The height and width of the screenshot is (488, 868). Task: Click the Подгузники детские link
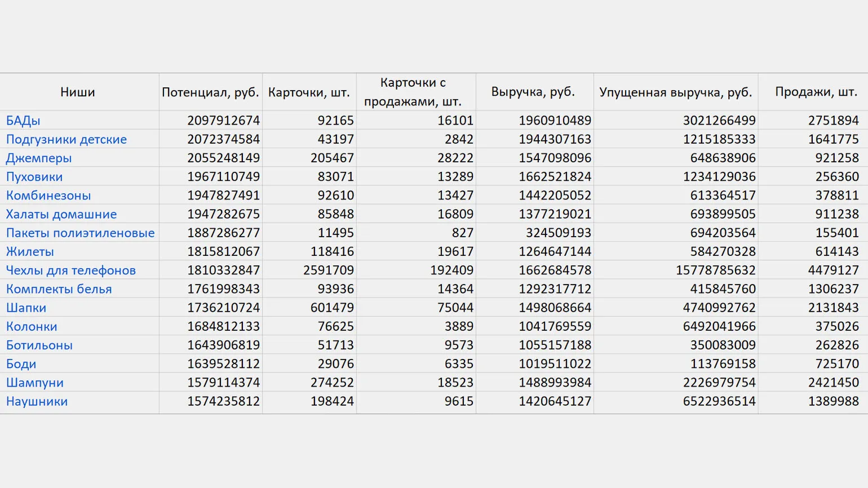[67, 139]
